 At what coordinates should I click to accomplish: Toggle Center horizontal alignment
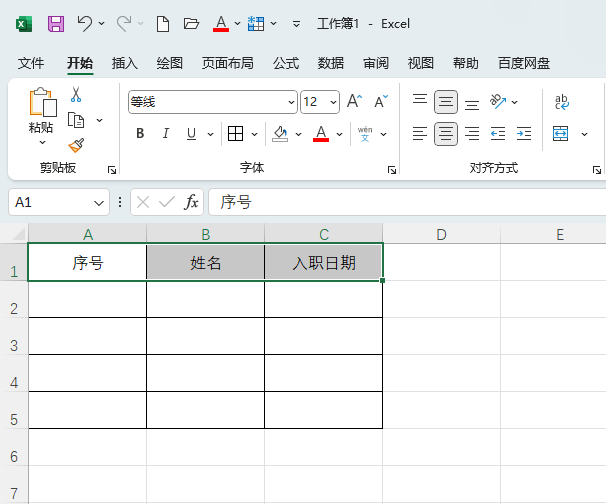click(x=446, y=134)
